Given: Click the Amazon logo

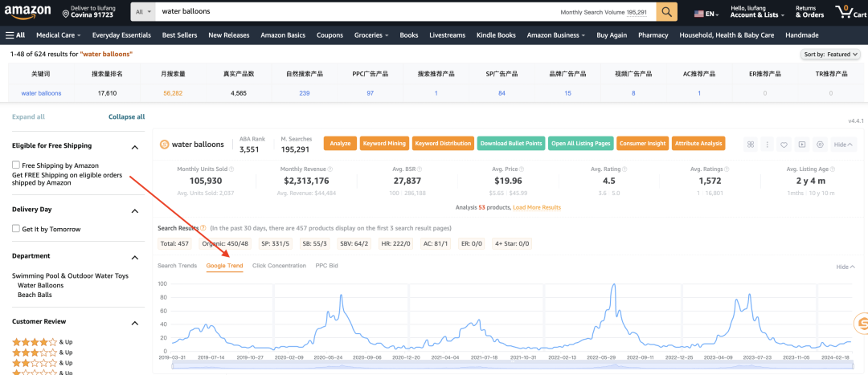Looking at the screenshot, I should 28,11.
